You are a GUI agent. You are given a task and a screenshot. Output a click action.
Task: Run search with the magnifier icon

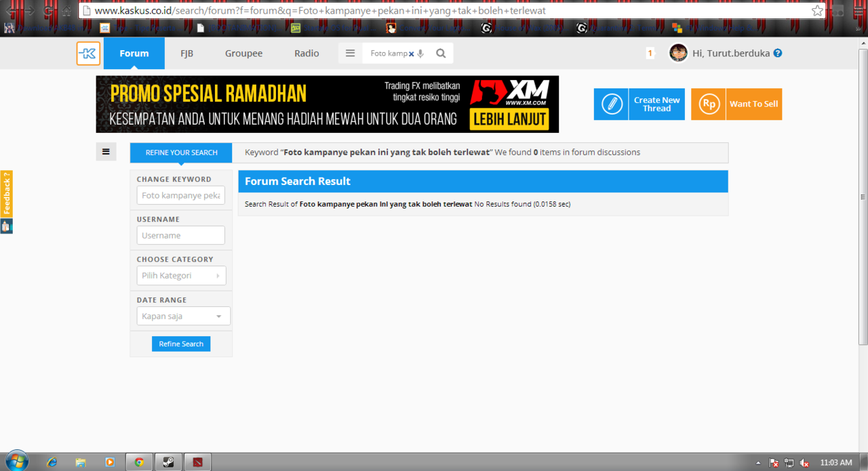pos(441,54)
